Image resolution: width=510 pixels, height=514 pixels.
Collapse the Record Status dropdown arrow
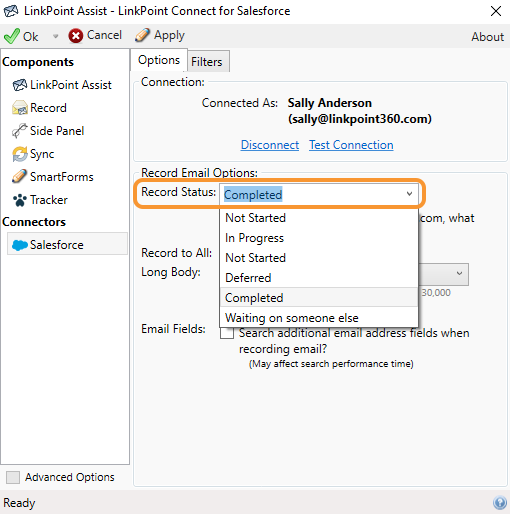409,194
